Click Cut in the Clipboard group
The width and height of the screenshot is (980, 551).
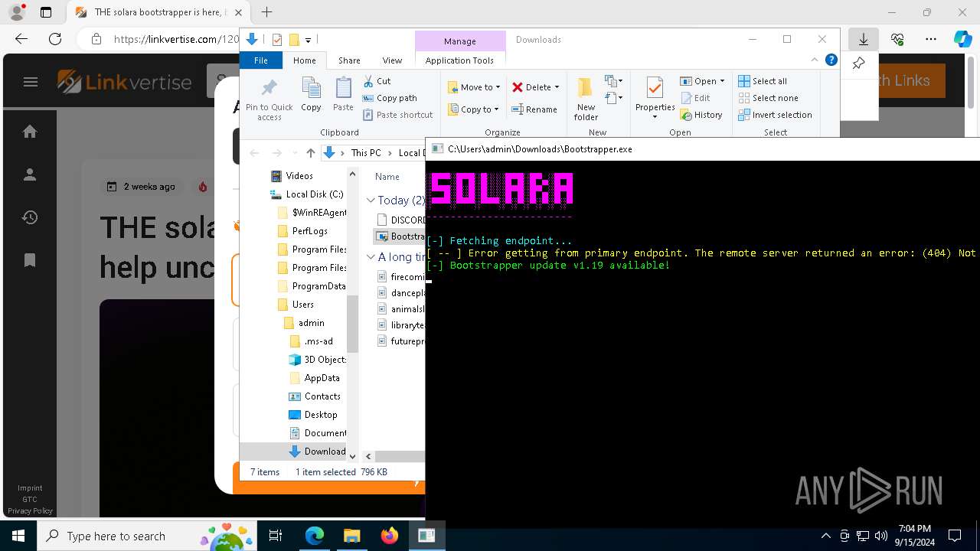pyautogui.click(x=377, y=81)
